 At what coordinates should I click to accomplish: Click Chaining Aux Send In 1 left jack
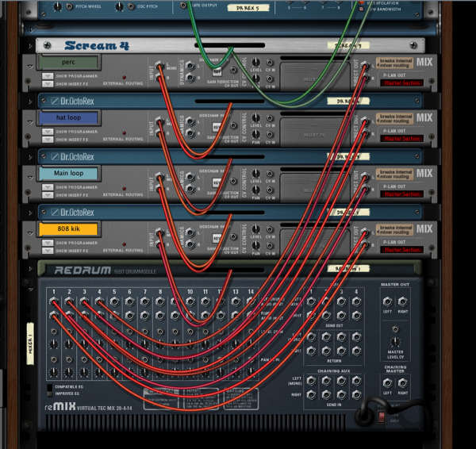[311, 381]
